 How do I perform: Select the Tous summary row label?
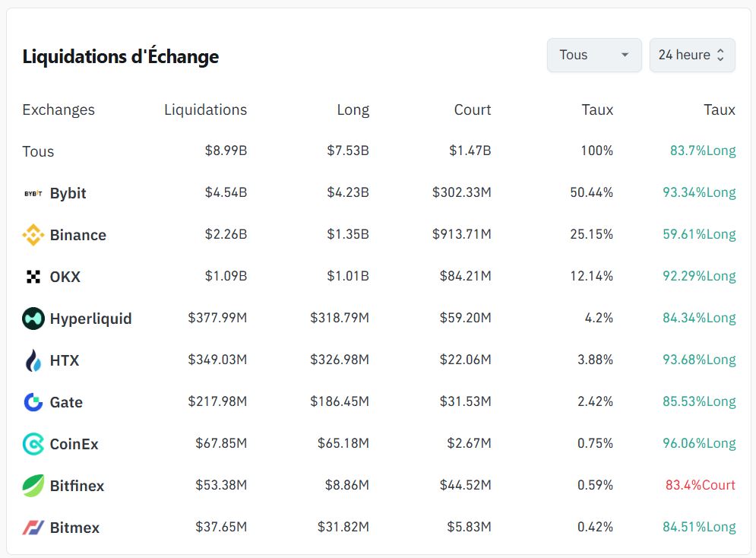tap(38, 152)
